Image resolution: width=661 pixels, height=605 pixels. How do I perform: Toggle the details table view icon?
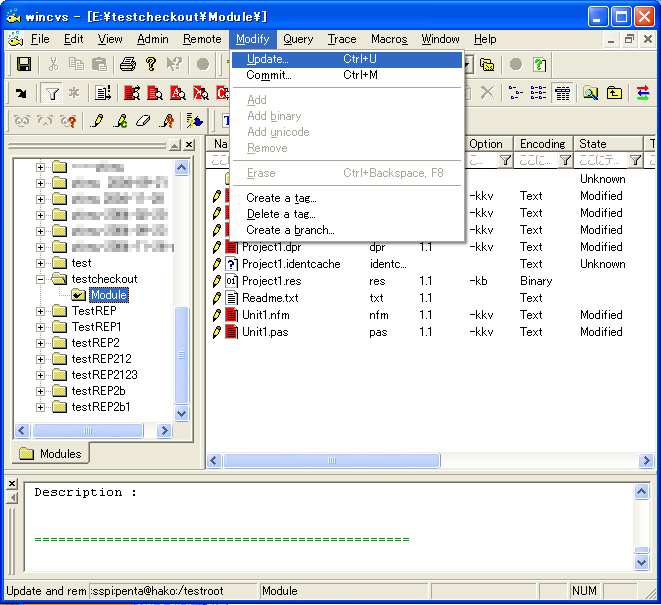point(562,93)
